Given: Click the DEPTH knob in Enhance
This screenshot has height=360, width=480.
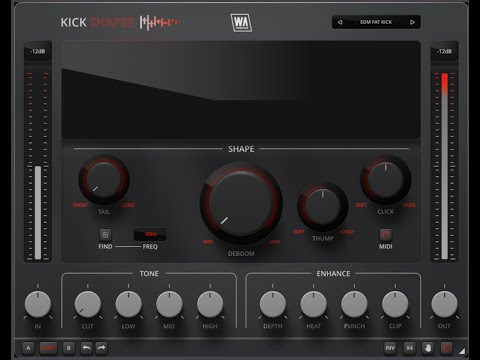Looking at the screenshot, I should pyautogui.click(x=273, y=304).
